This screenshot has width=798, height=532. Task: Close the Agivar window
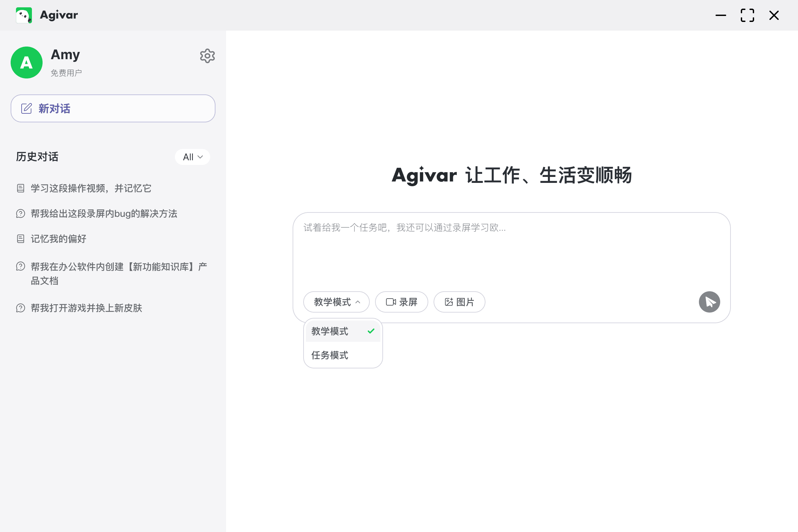tap(774, 15)
